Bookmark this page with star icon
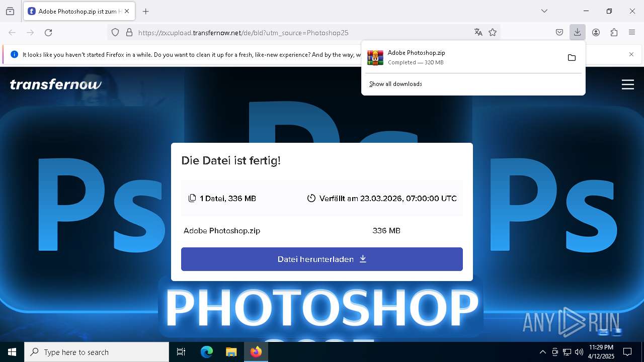This screenshot has height=362, width=644. coord(493,33)
